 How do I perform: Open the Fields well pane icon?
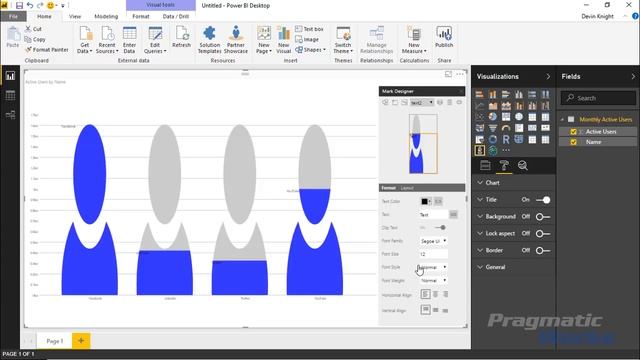point(485,165)
